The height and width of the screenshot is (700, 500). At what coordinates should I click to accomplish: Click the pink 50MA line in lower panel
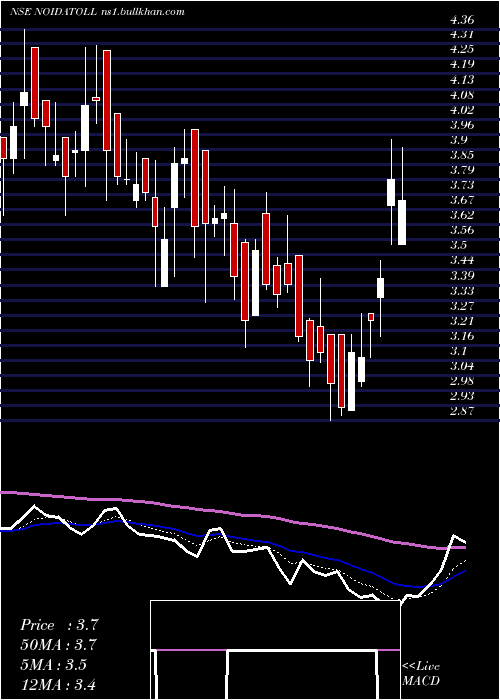(232, 513)
